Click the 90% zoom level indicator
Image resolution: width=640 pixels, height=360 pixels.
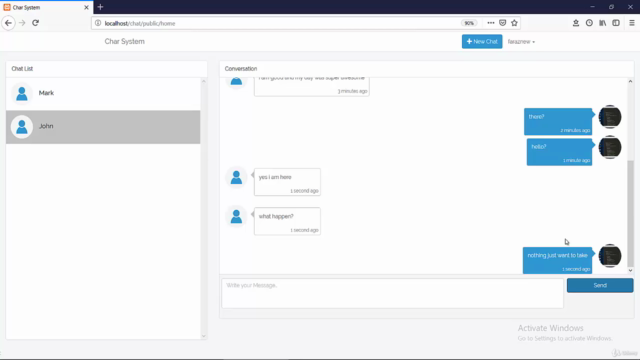(x=469, y=23)
